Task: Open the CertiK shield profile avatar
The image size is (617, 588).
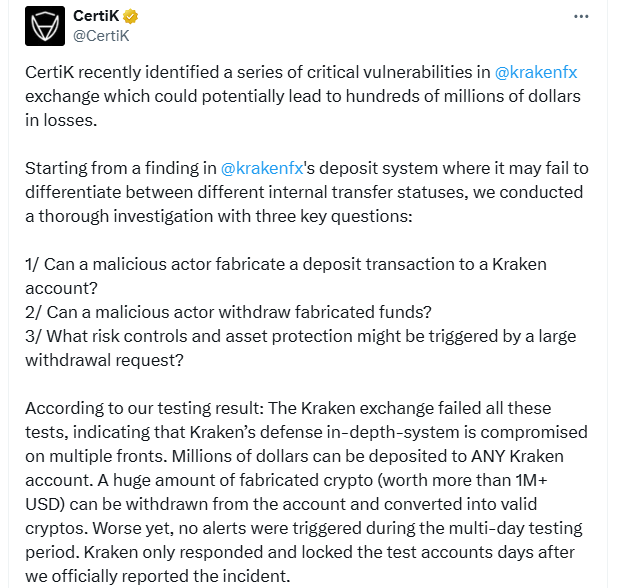Action: click(45, 26)
